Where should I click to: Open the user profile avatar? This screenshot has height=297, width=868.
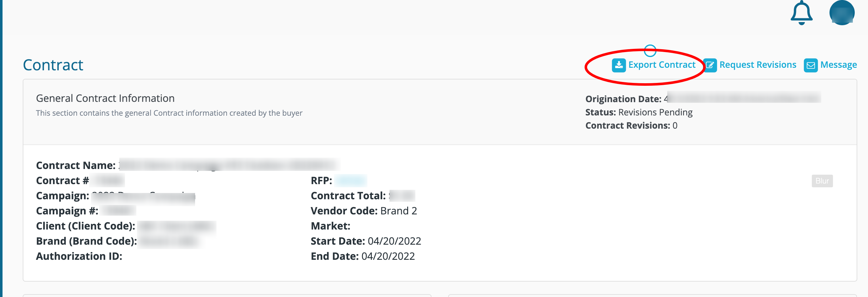842,13
